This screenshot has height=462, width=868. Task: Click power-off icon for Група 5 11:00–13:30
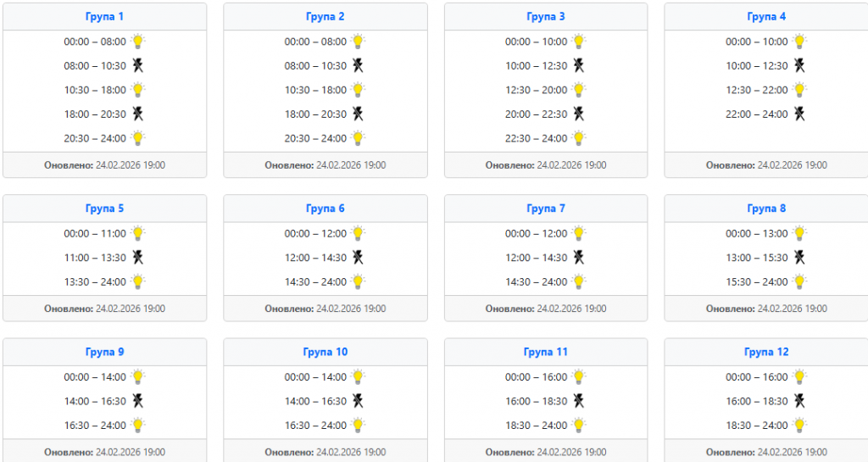point(138,257)
